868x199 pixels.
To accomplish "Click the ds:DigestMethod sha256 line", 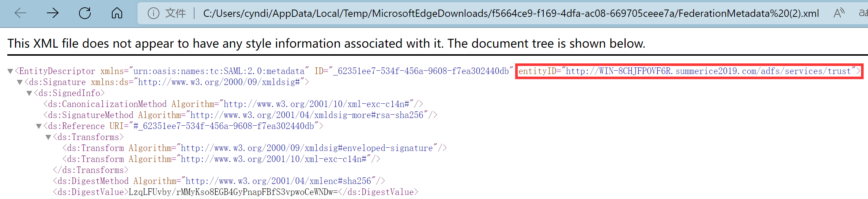I will [x=219, y=181].
